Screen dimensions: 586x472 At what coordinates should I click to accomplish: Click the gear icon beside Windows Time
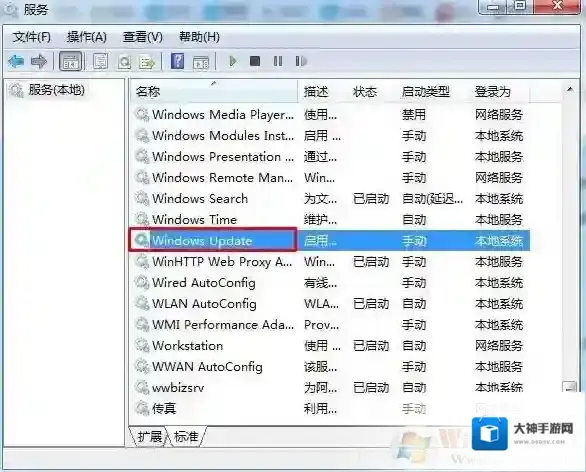point(142,219)
